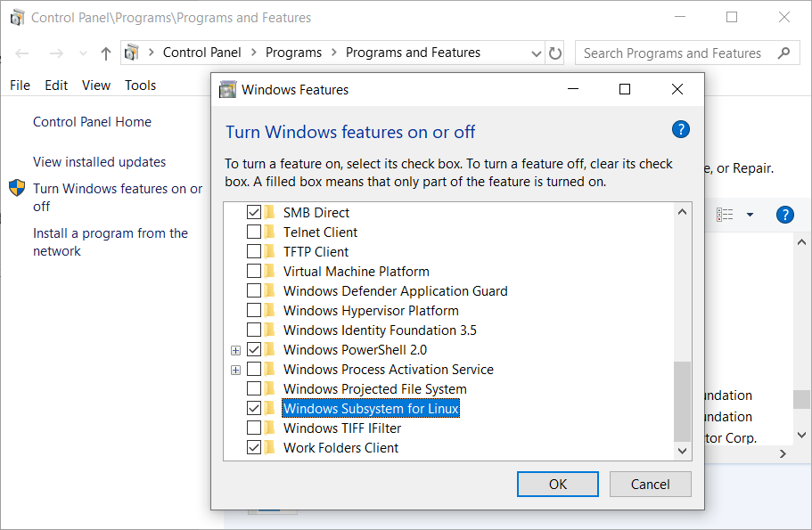
Task: Uncheck the SMB Direct checkbox
Action: click(254, 212)
